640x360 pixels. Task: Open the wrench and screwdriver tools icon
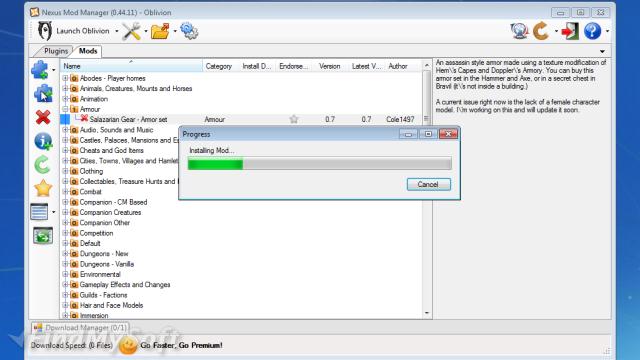click(x=131, y=31)
